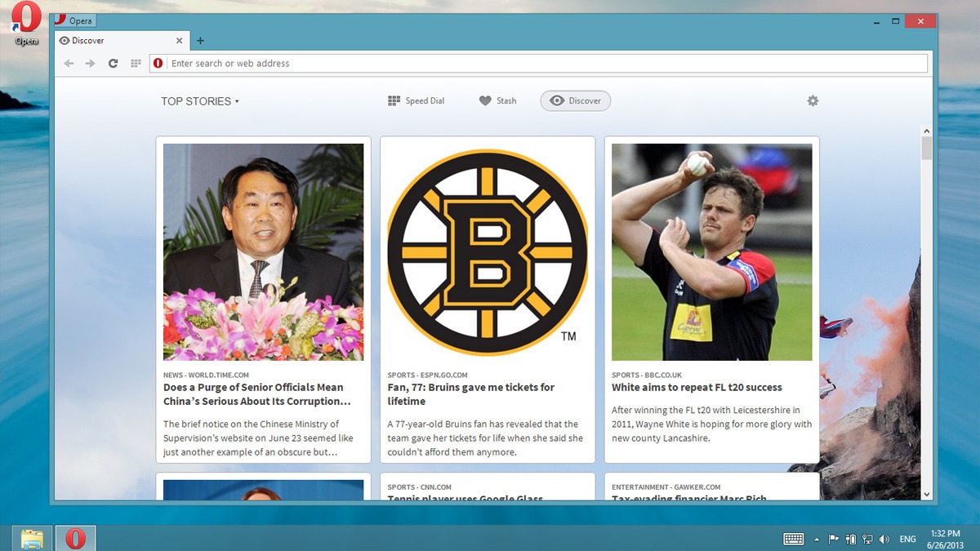Open the volume speaker control
Viewport: 980px width, 551px height.
pyautogui.click(x=884, y=539)
